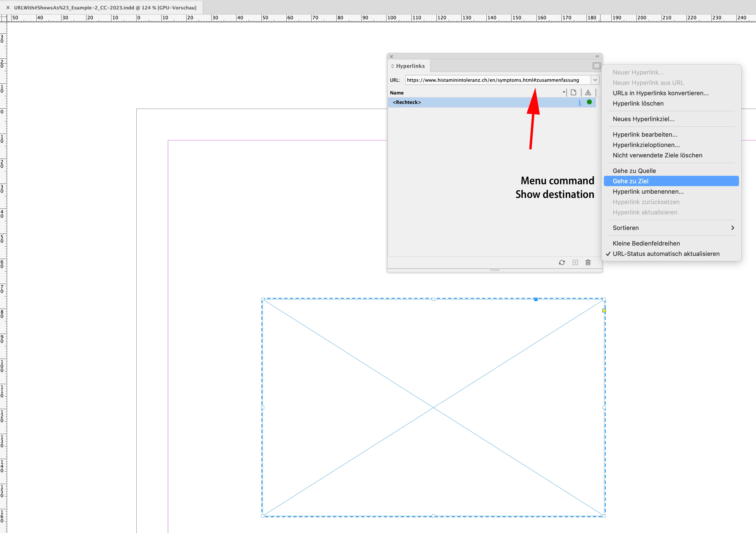The width and height of the screenshot is (756, 533).
Task: Click the green URL status indicator
Action: point(589,102)
